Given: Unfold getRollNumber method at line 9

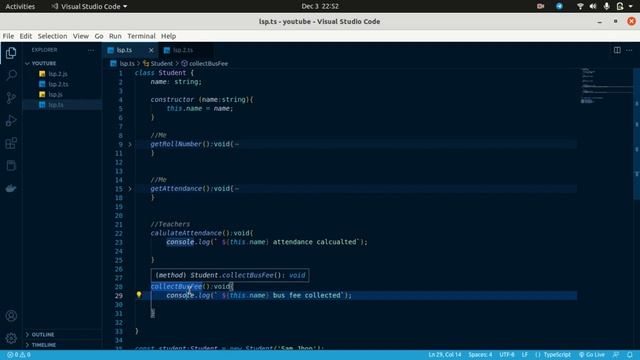Looking at the screenshot, I should click(130, 144).
